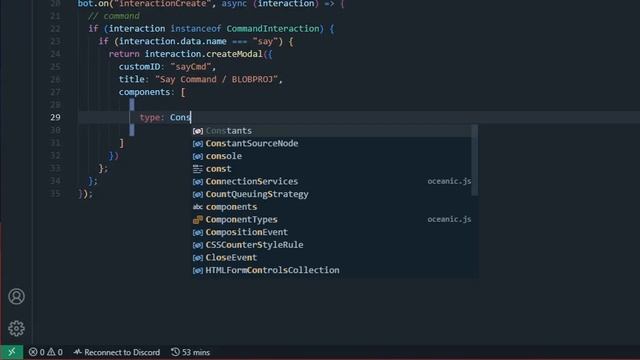
Task: Choose the const keyword suggestion
Action: (x=332, y=169)
